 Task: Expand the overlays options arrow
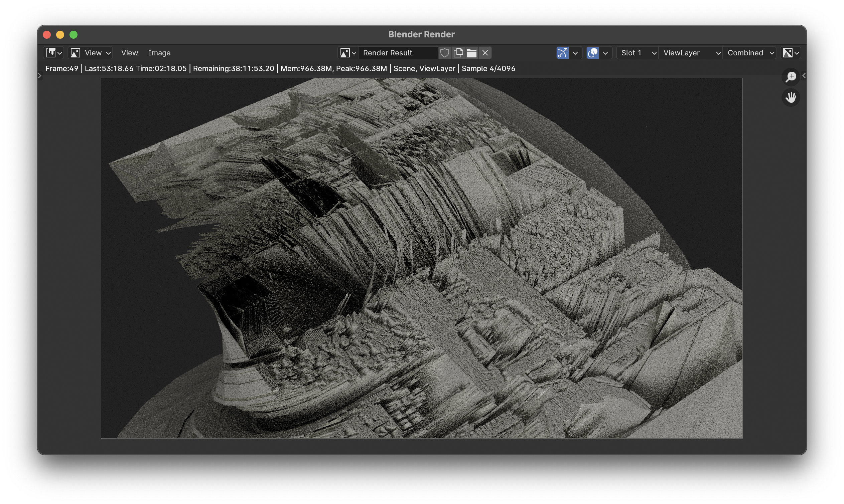point(605,53)
